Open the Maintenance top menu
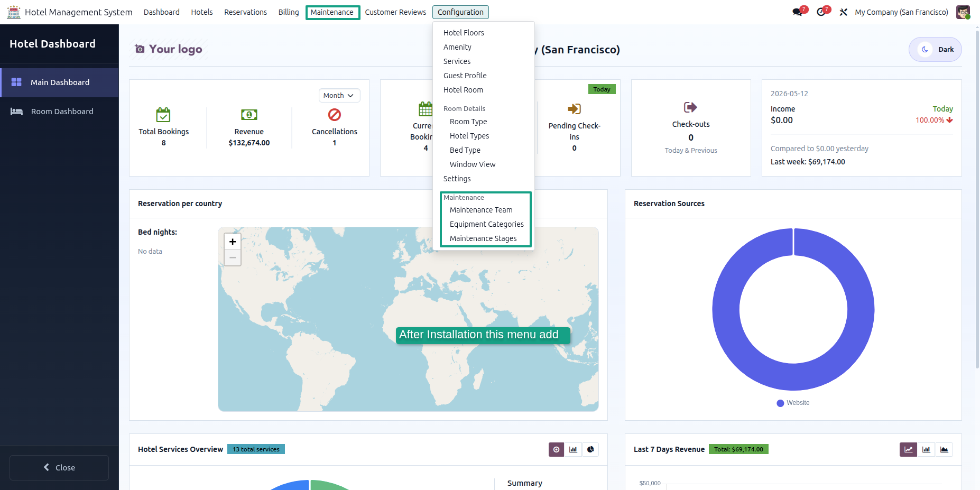This screenshot has width=980, height=490. point(332,12)
